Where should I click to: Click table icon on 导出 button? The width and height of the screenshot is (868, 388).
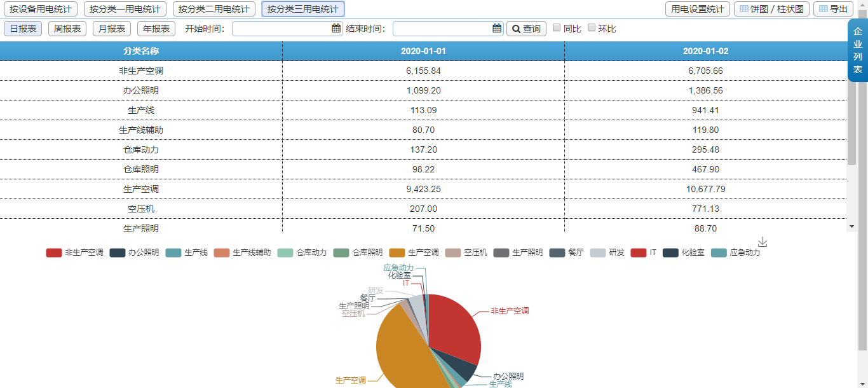tap(824, 9)
